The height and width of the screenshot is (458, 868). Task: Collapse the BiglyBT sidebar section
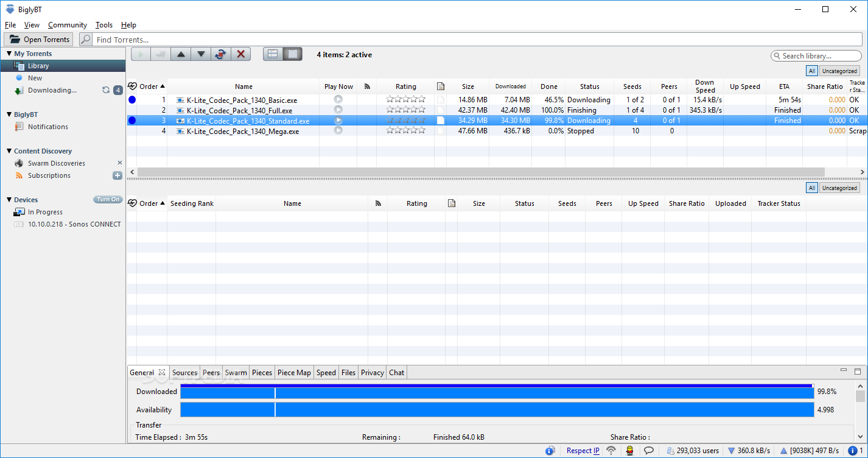coord(9,114)
